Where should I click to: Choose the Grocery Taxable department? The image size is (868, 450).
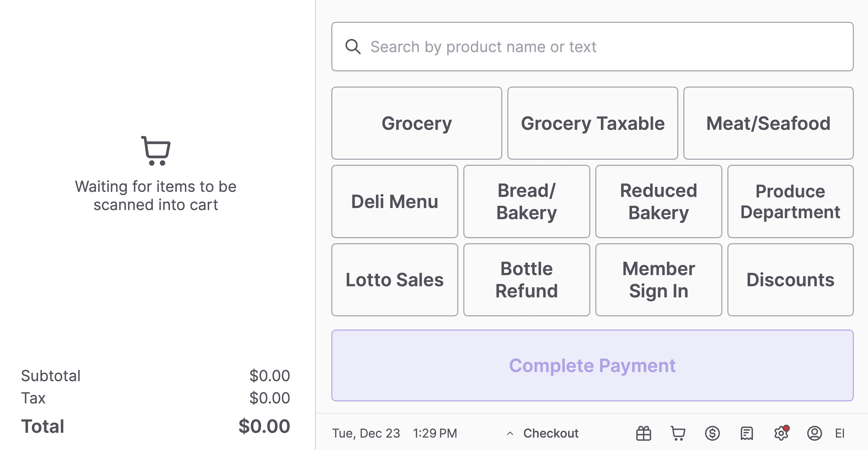[592, 123]
